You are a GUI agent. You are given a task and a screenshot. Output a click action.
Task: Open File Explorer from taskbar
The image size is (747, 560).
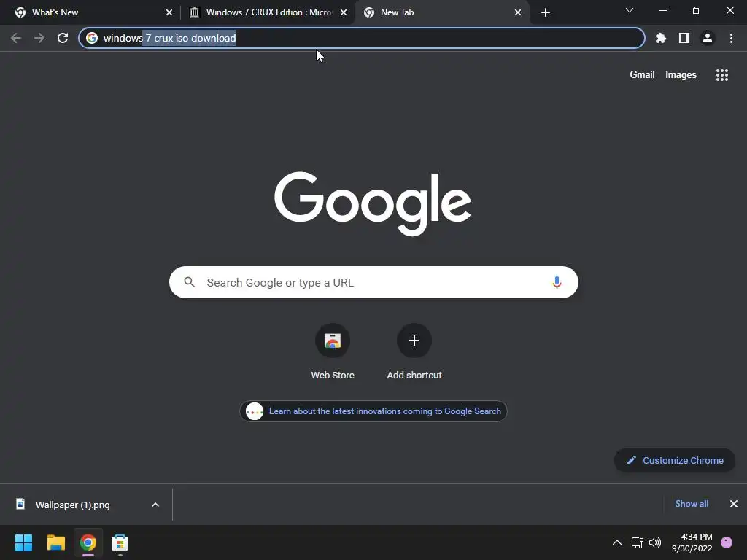[x=55, y=542]
